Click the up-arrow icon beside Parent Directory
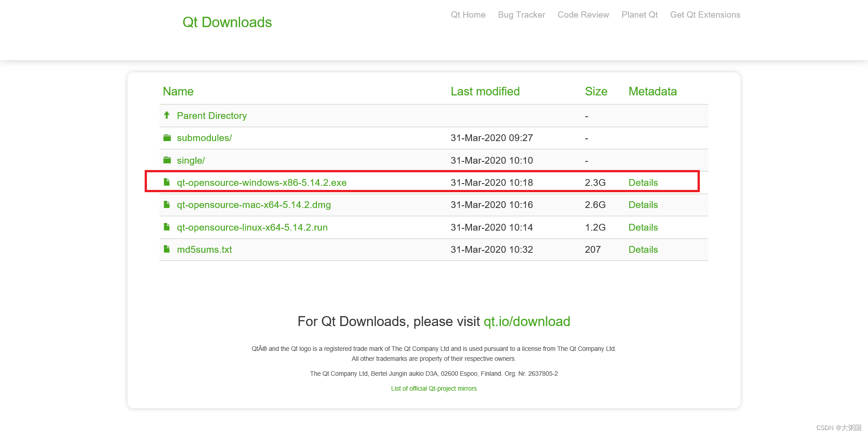The width and height of the screenshot is (868, 435). click(x=167, y=115)
